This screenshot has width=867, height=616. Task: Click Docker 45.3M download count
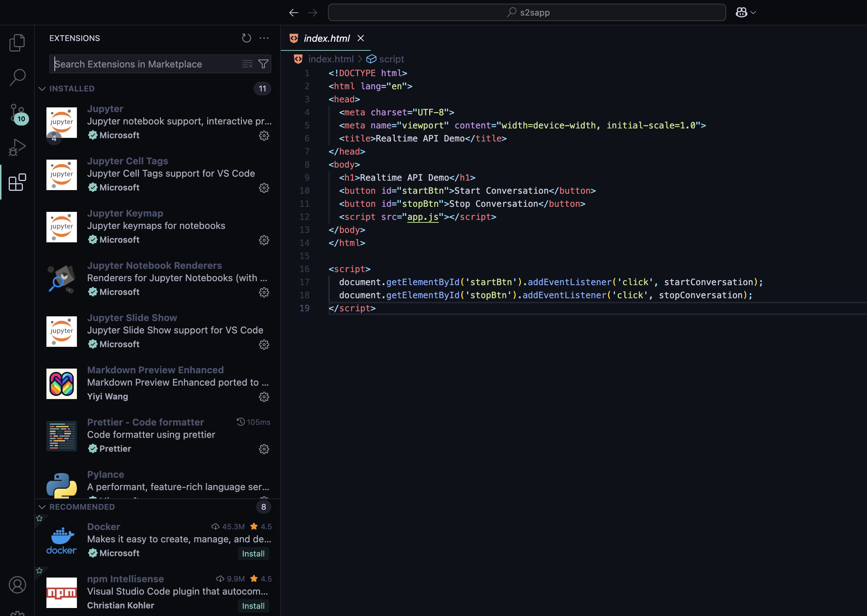pos(228,527)
